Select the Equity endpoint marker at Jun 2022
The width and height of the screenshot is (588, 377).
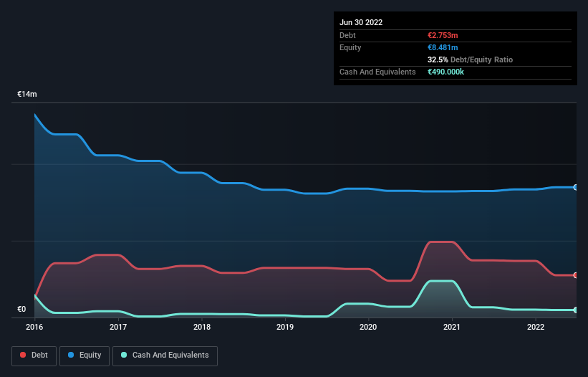pyautogui.click(x=576, y=187)
